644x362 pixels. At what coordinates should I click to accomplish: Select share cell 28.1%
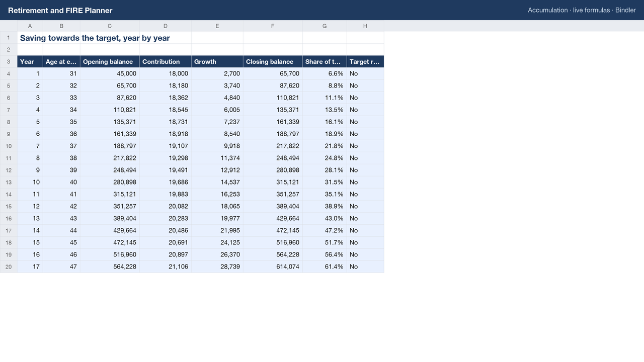[325, 170]
